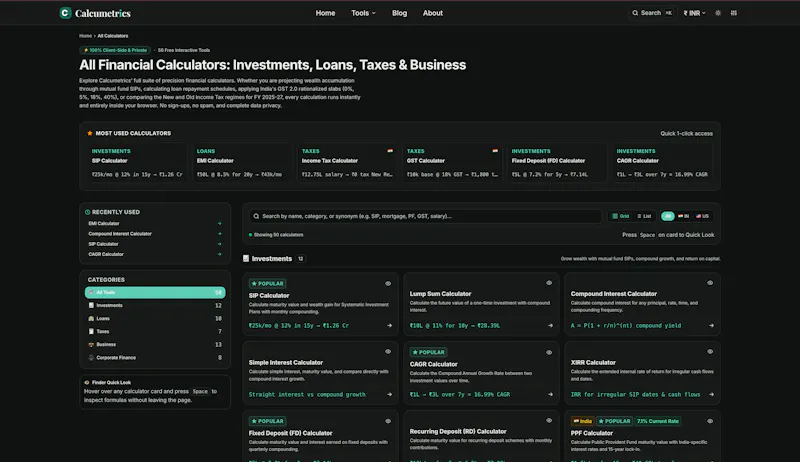
Task: Click the clock icon beside Recently Used
Action: (x=87, y=212)
